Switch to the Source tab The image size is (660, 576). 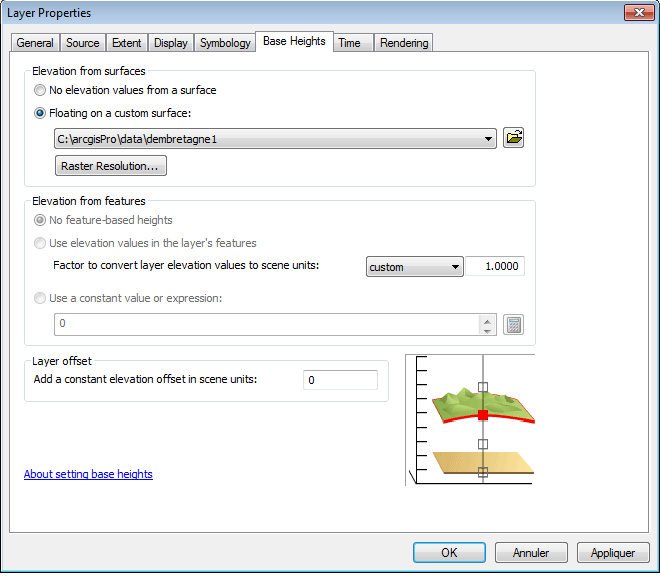pyautogui.click(x=83, y=43)
